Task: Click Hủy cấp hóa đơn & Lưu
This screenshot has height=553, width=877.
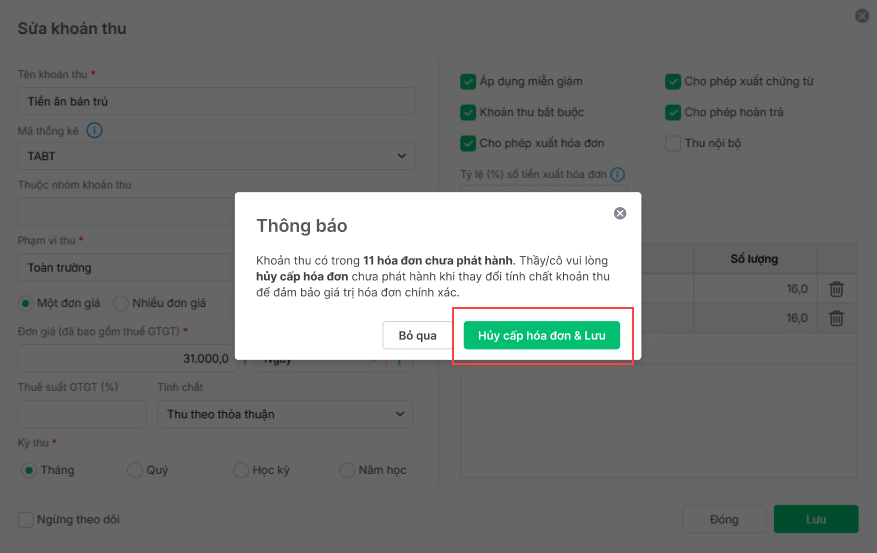Action: click(541, 335)
